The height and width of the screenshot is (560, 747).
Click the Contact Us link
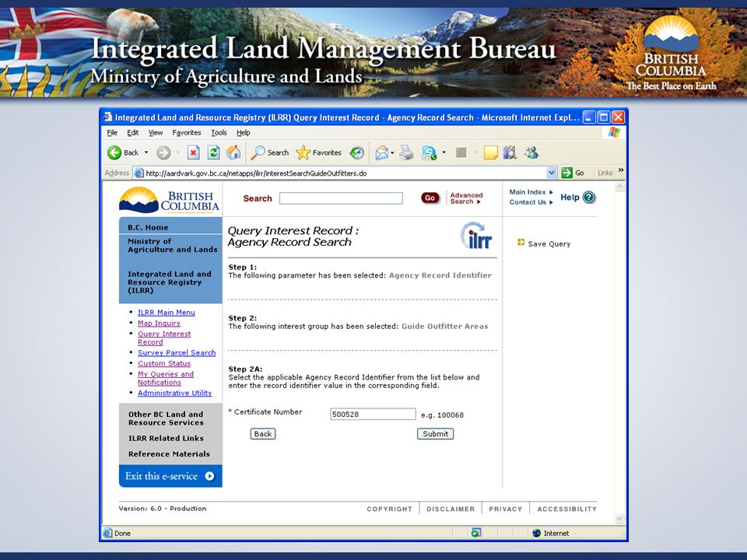tap(531, 202)
